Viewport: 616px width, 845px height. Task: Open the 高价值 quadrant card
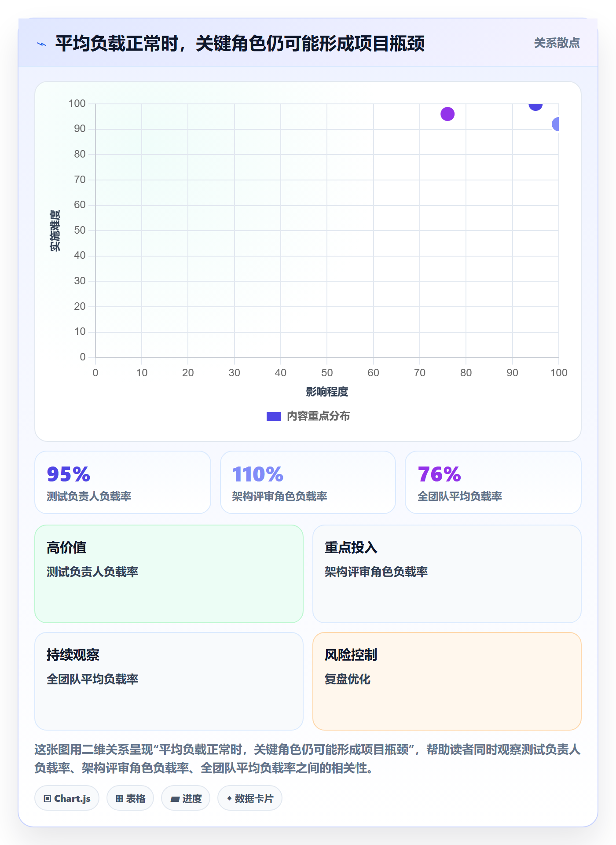click(x=169, y=574)
